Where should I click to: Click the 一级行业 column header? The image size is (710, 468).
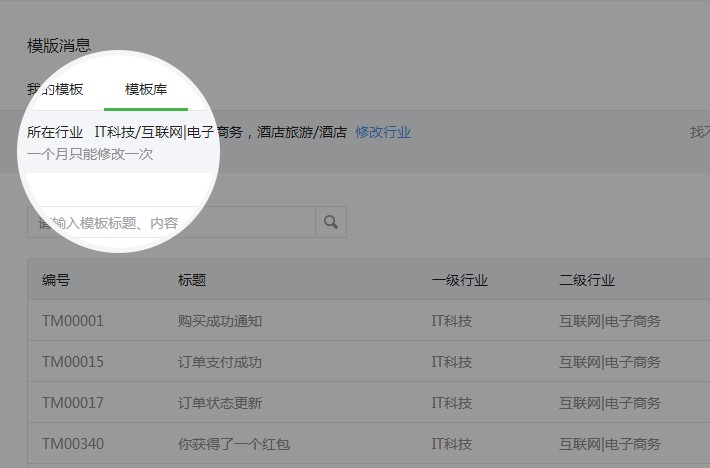click(x=460, y=280)
